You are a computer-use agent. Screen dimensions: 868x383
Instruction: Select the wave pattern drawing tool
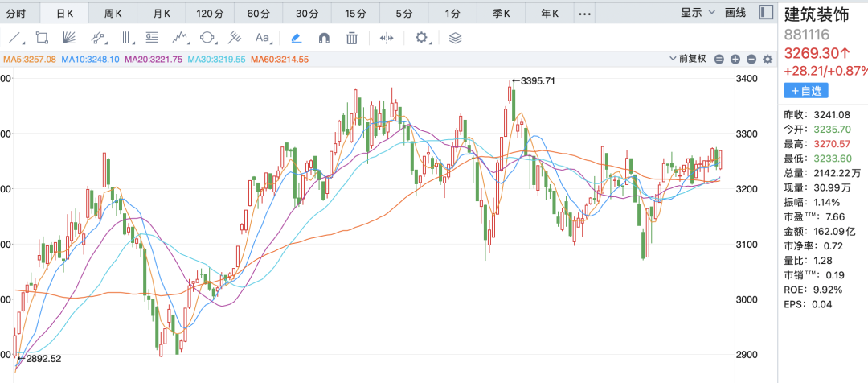tap(180, 38)
